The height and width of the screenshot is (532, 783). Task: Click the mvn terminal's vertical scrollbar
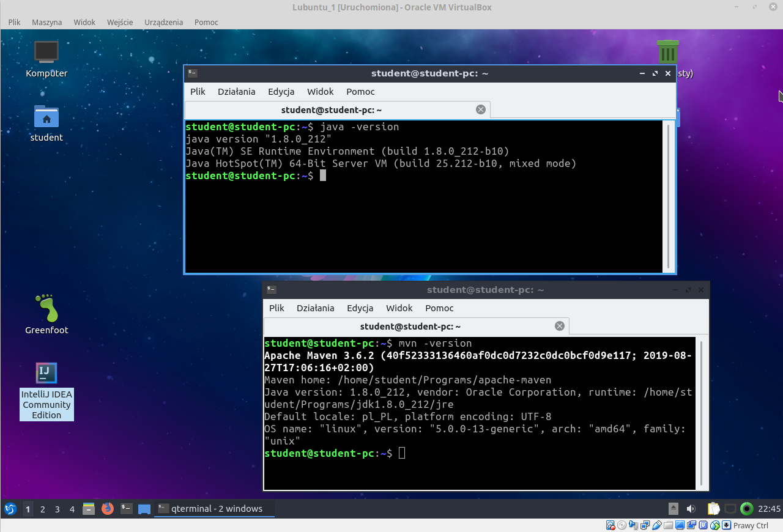coord(701,413)
